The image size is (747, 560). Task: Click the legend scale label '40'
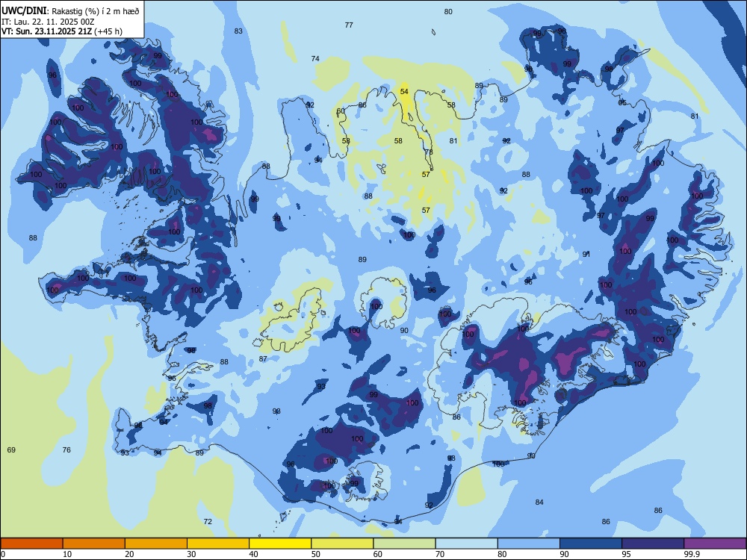pyautogui.click(x=253, y=554)
